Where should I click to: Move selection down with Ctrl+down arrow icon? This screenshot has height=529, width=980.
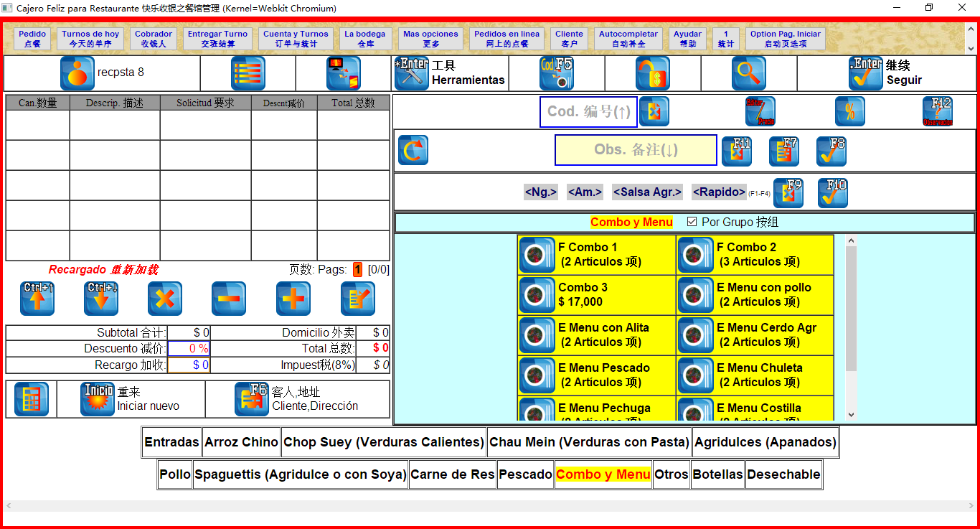101,299
